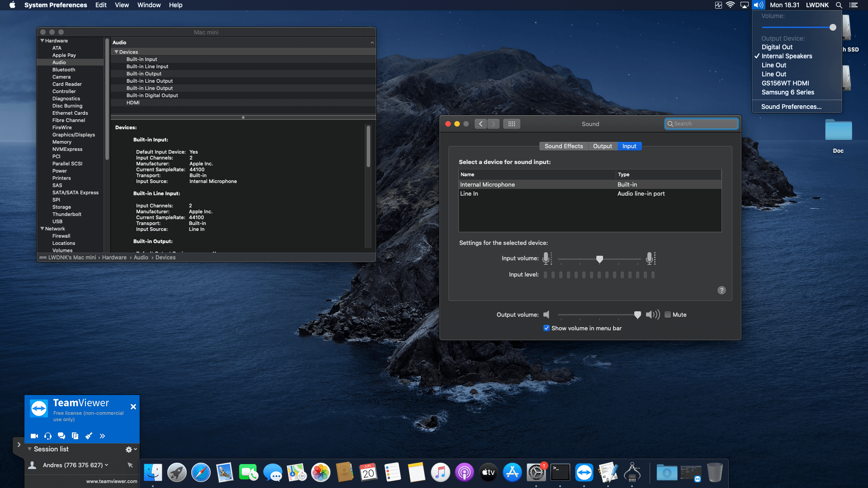Open Music app in the Dock
This screenshot has height=488, width=868.
440,473
